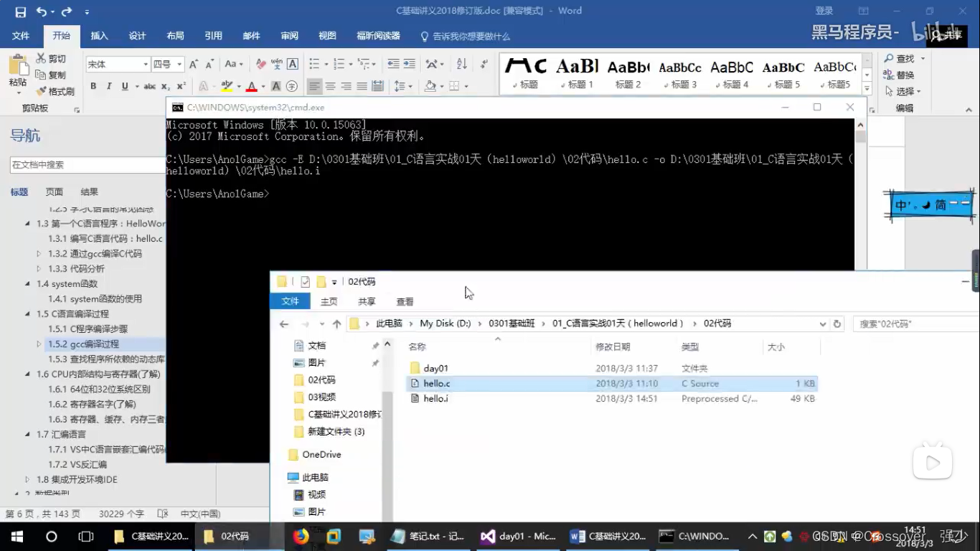Click the paragraph shading paint bucket
The height and width of the screenshot is (551, 980).
tap(430, 86)
